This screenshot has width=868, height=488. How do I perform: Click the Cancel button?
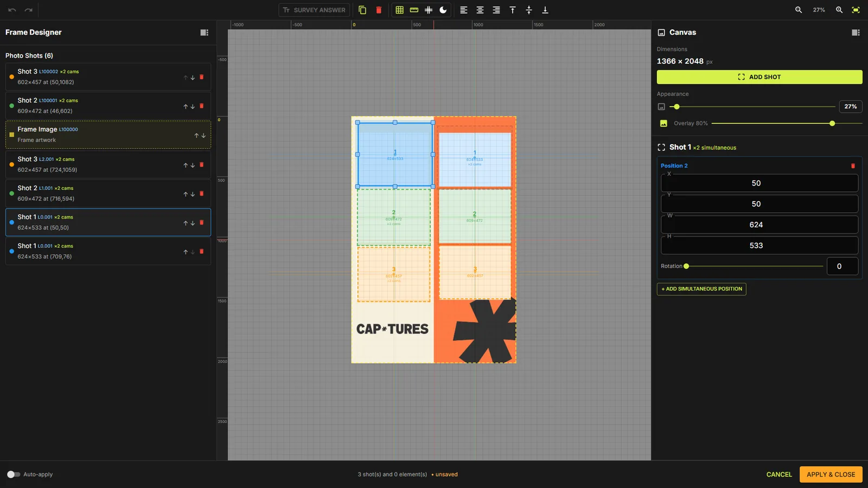pyautogui.click(x=779, y=474)
